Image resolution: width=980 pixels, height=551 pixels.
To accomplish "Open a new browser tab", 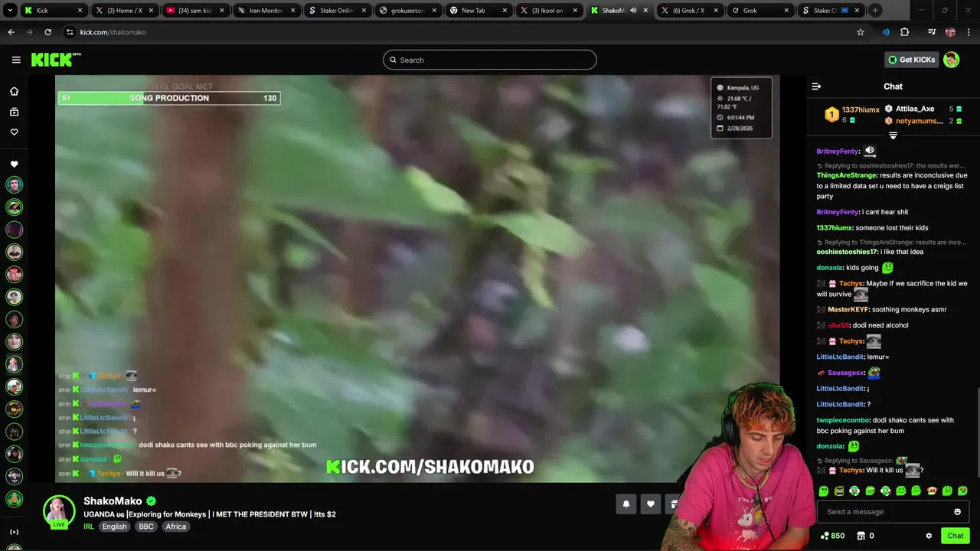I will (x=875, y=11).
